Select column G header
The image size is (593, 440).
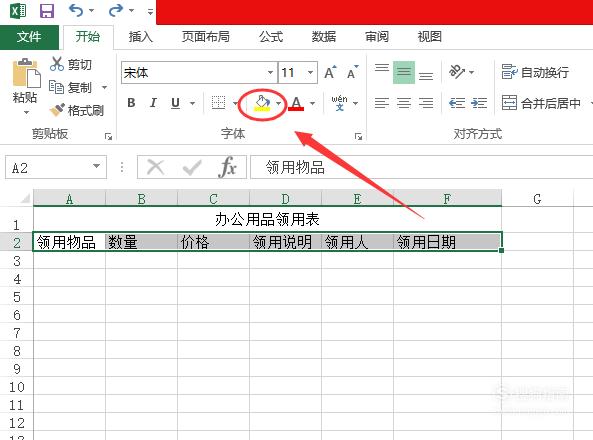coord(537,199)
